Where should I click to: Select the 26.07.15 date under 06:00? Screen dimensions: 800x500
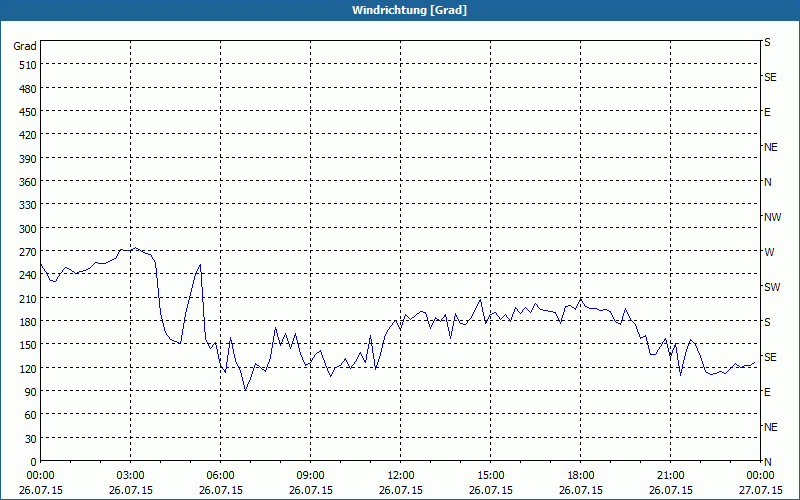tap(220, 490)
